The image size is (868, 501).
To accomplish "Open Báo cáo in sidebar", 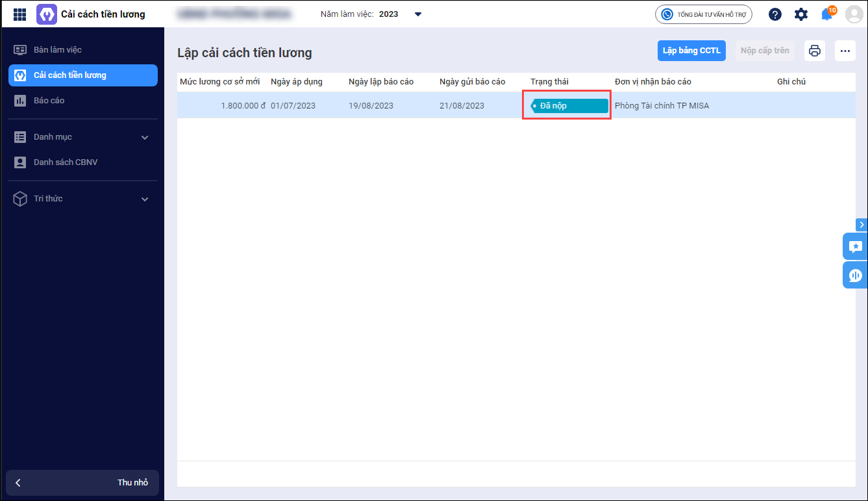I will click(x=83, y=100).
